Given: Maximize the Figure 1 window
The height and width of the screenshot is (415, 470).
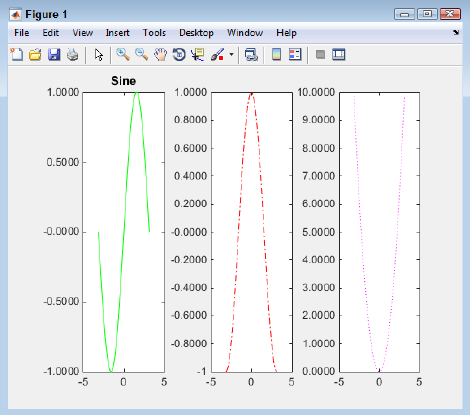Looking at the screenshot, I should (x=427, y=14).
